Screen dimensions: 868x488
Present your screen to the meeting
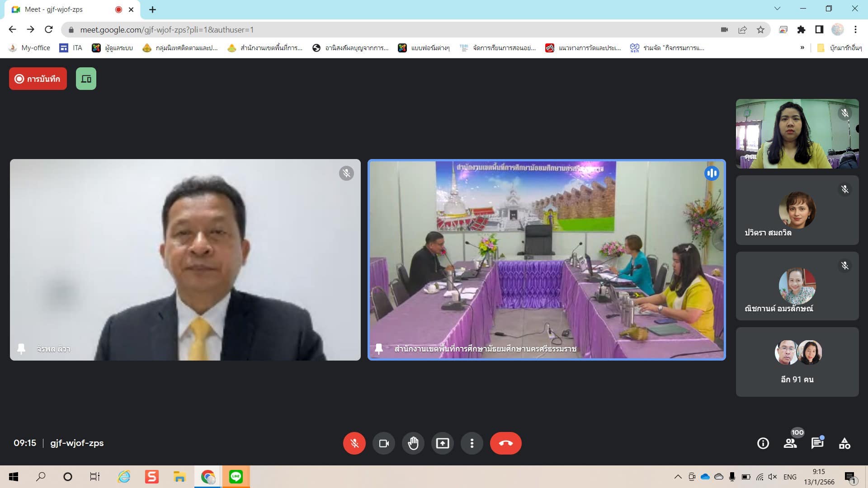click(x=443, y=443)
